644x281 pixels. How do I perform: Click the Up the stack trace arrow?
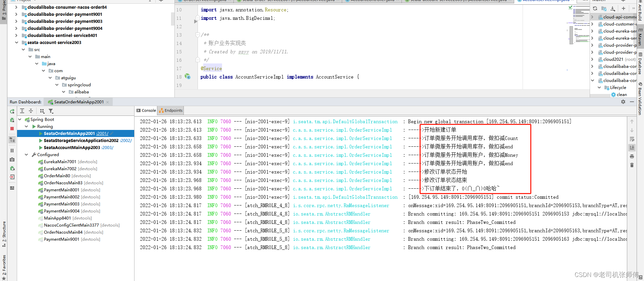click(632, 122)
